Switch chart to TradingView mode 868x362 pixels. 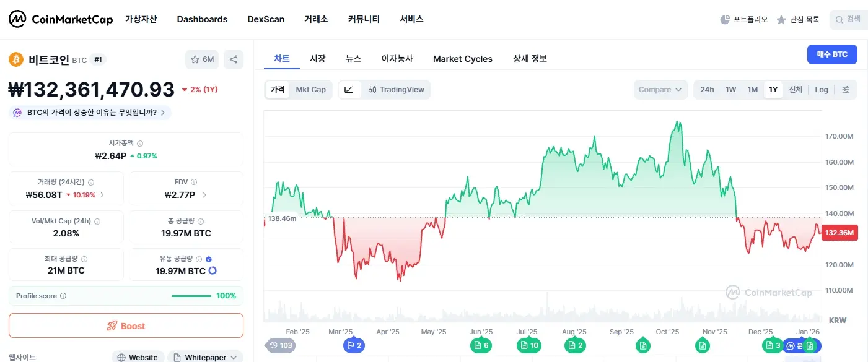(397, 89)
